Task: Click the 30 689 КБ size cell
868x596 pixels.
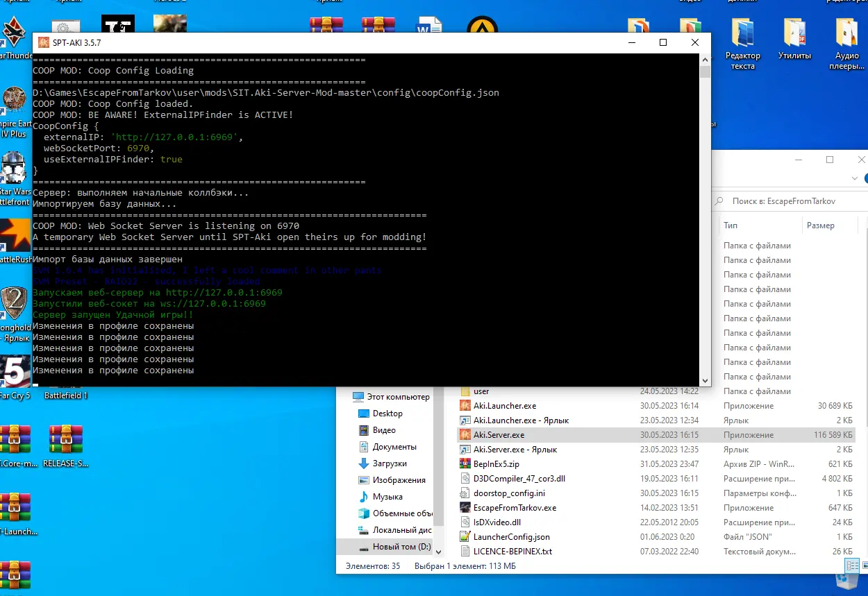Action: point(835,406)
